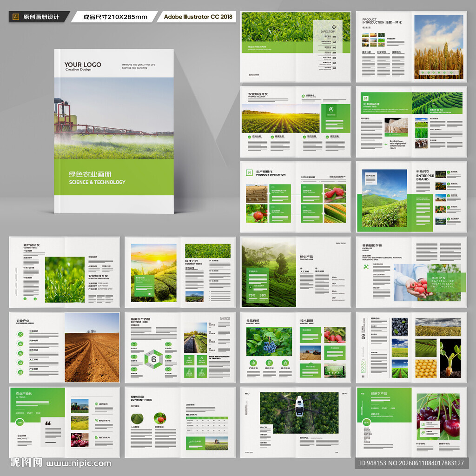Select the cover title '绿色农业画册'
Screen dimensions: 476x476
tap(90, 174)
